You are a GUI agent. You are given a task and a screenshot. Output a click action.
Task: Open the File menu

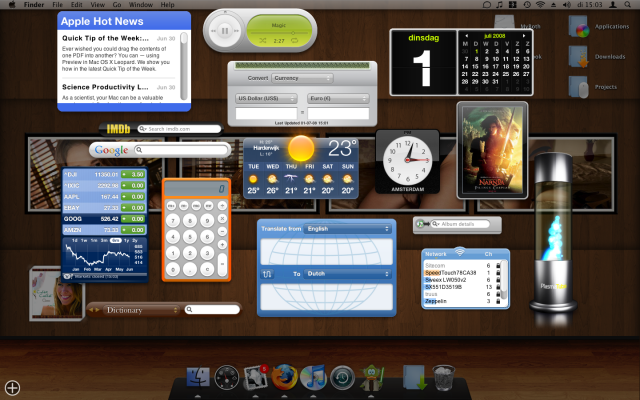(58, 4)
